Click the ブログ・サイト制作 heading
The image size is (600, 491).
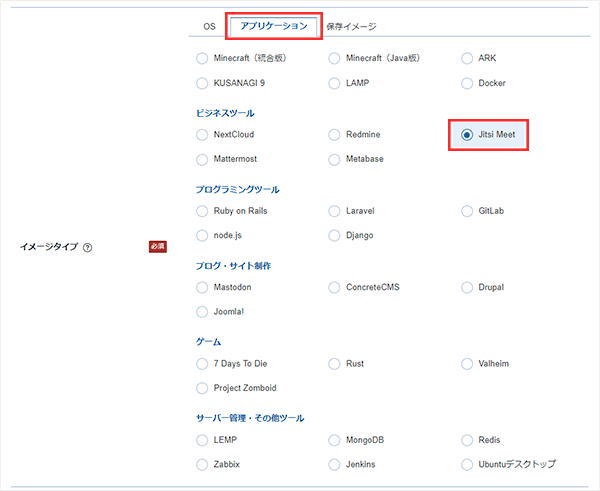pyautogui.click(x=233, y=266)
